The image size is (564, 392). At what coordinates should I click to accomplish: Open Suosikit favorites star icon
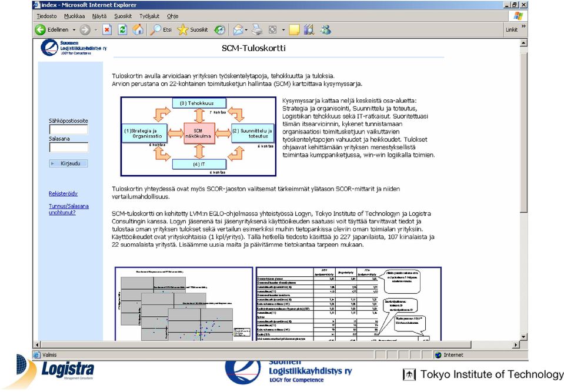coord(192,30)
